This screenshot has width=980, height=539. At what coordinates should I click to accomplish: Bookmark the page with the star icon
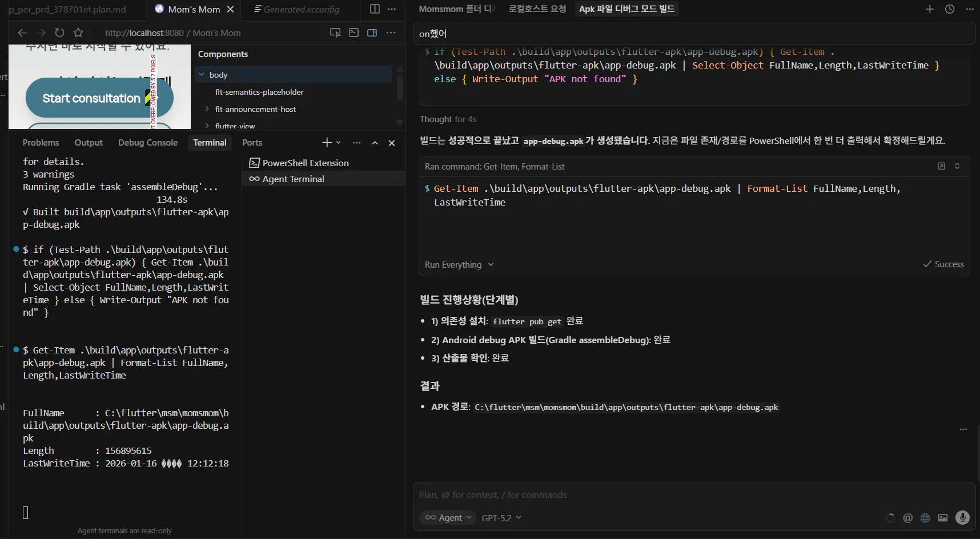[78, 33]
